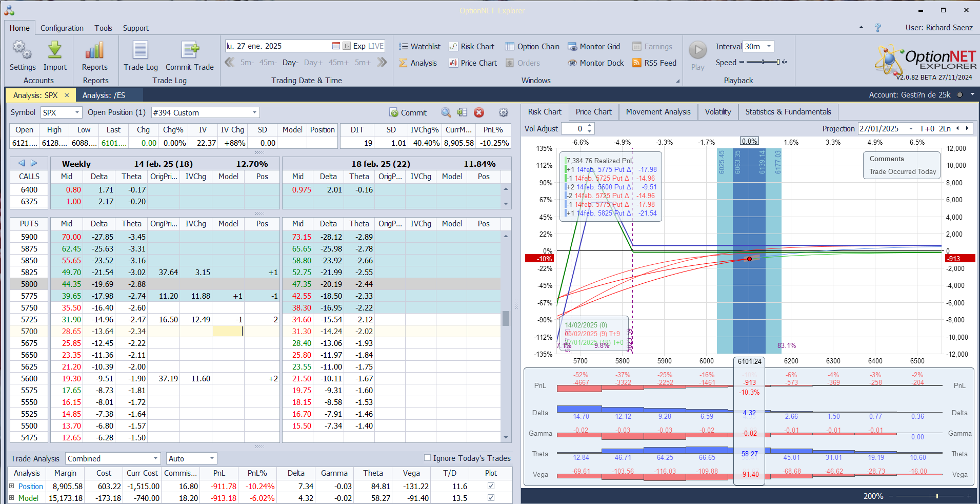The height and width of the screenshot is (504, 980).
Task: Close the Analysis: SPX tab
Action: [67, 95]
